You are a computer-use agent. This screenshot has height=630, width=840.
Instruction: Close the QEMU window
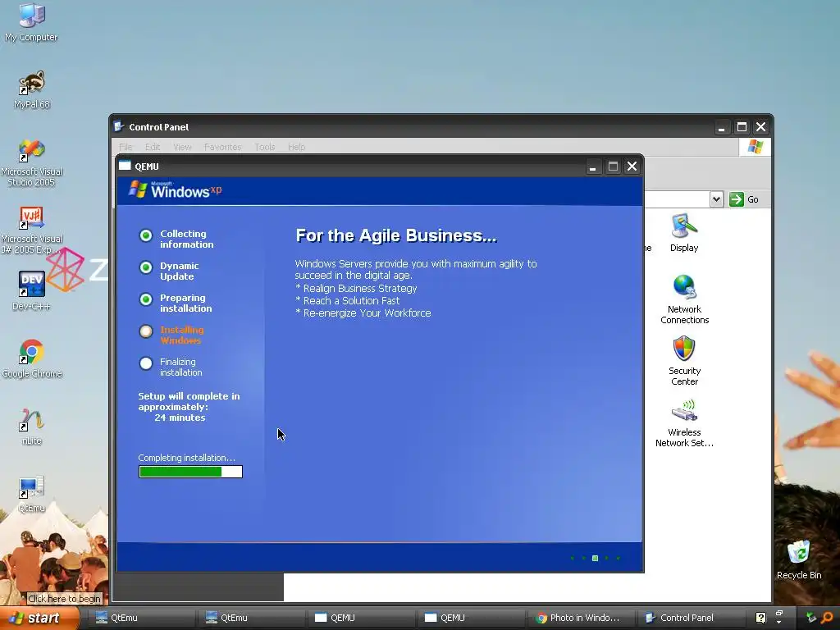pos(632,167)
